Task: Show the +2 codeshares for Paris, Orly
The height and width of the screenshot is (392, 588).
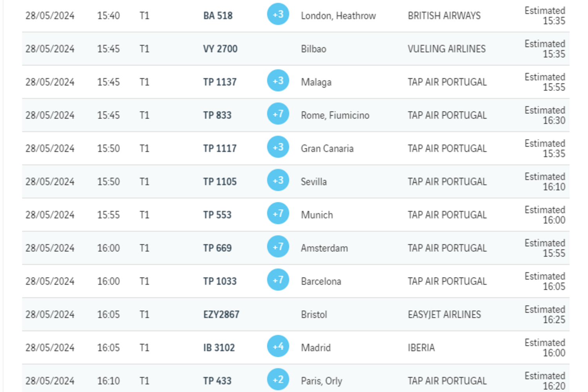Action: pos(278,379)
